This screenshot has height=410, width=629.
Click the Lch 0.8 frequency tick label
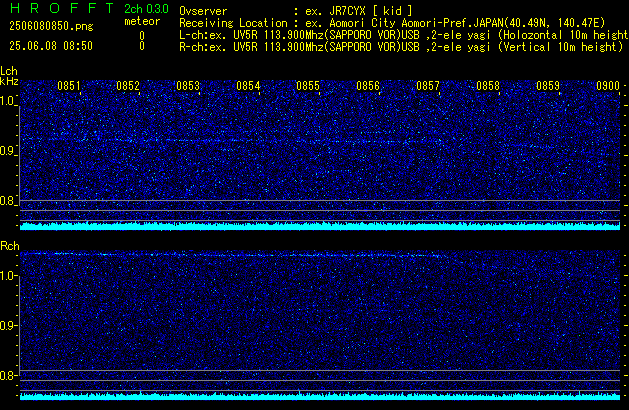(8, 201)
